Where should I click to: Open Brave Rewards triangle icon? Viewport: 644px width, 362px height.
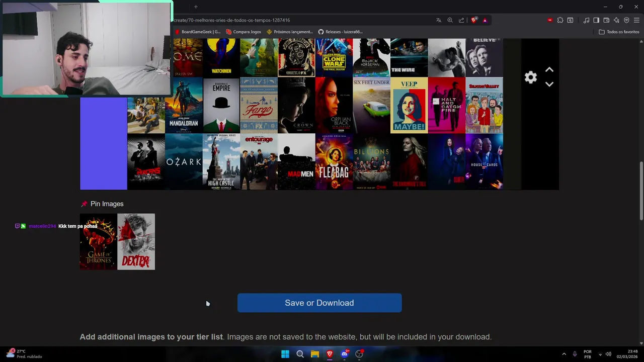point(485,20)
